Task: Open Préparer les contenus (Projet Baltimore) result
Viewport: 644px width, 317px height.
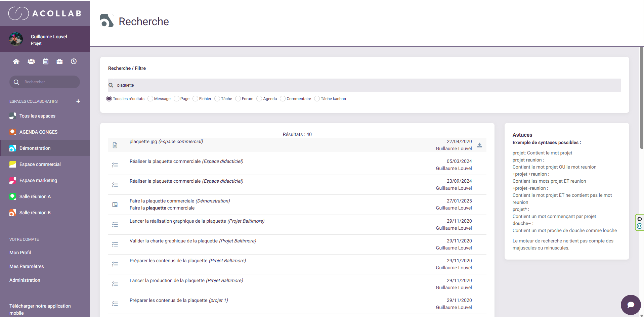Action: pyautogui.click(x=188, y=261)
